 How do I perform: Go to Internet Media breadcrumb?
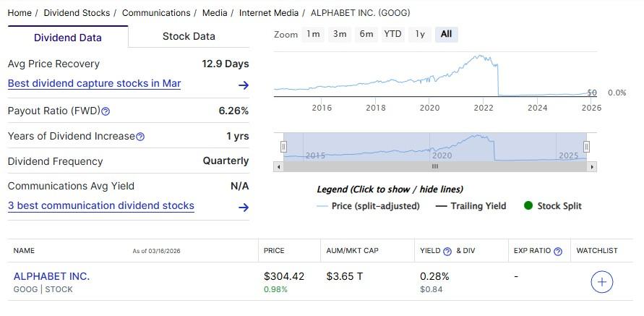tap(270, 13)
